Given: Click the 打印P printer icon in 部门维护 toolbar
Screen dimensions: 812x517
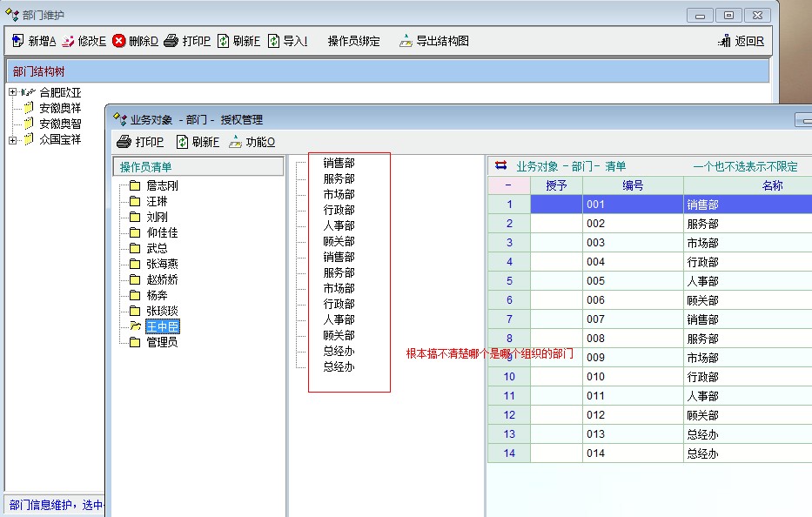Looking at the screenshot, I should 171,41.
